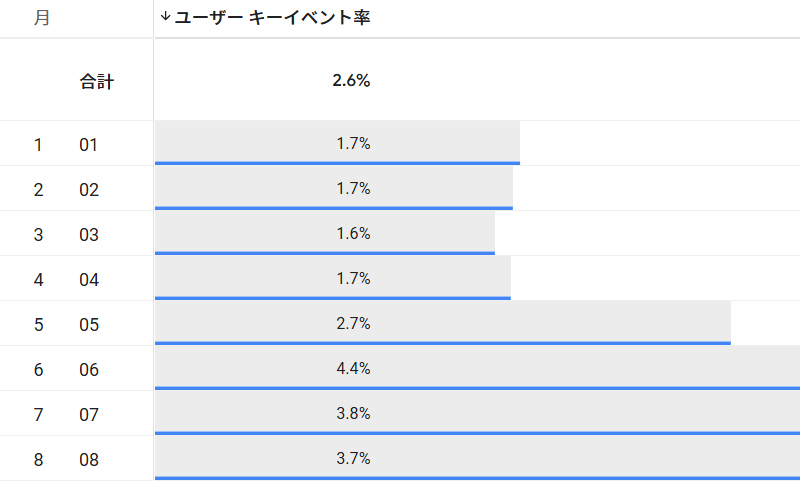Image resolution: width=800 pixels, height=494 pixels.
Task: Click the 2.7% bar for month 05
Action: 353,324
